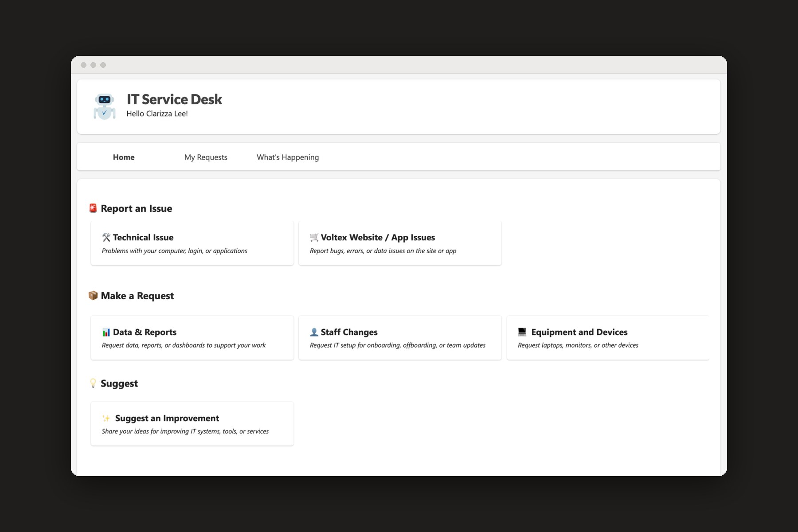Click the laptop icon on Equipment and Devices
The image size is (798, 532).
pyautogui.click(x=522, y=332)
